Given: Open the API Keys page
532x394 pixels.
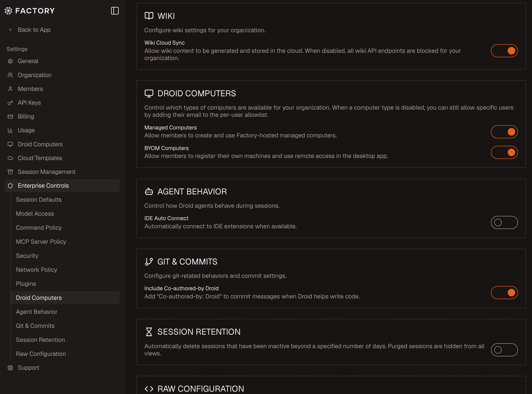Looking at the screenshot, I should point(62,103).
